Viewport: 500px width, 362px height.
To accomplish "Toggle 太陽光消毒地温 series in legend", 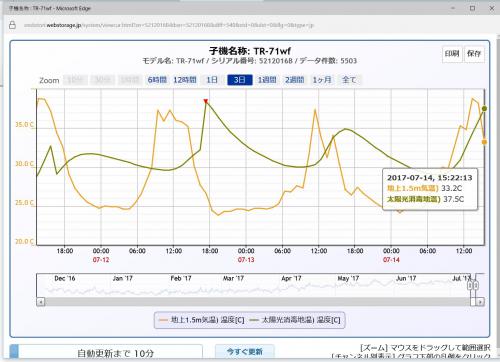I will tap(295, 320).
